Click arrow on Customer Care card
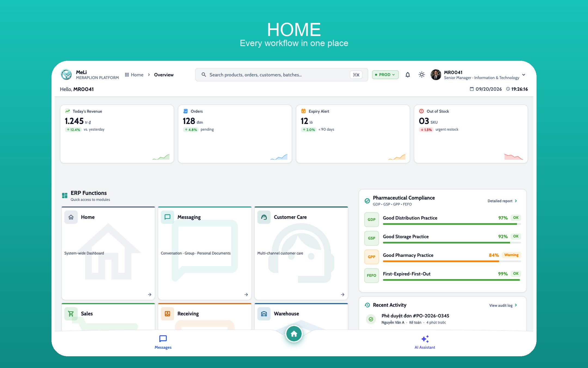The height and width of the screenshot is (368, 588). (342, 294)
